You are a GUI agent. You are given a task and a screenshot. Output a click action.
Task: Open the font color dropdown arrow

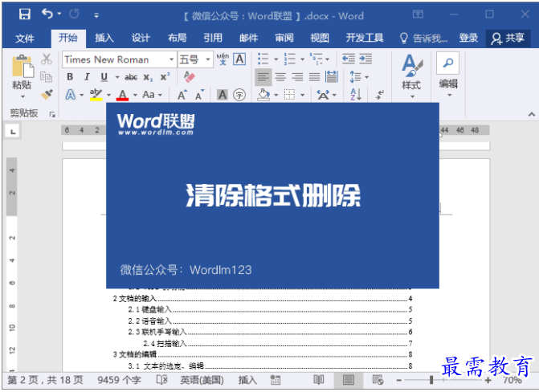[x=135, y=95]
